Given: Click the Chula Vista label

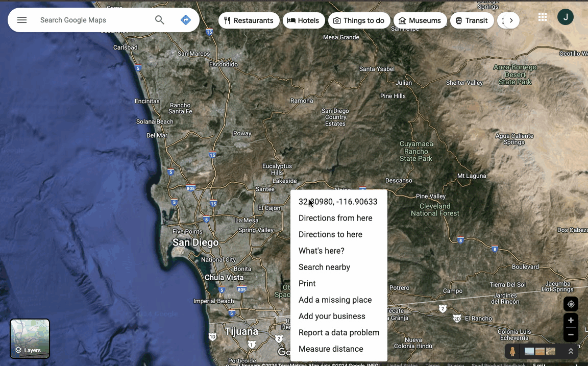Looking at the screenshot, I should pos(224,278).
